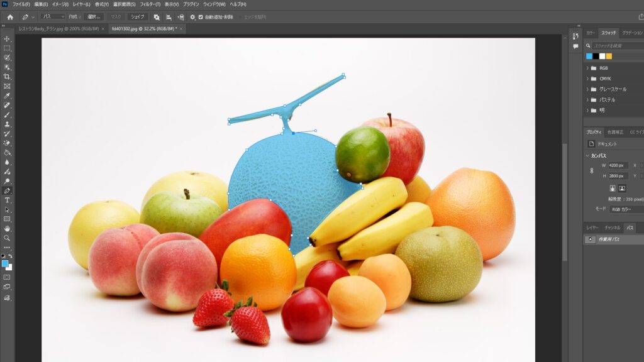Image resolution: width=644 pixels, height=362 pixels.
Task: Open the path operations icon
Action: click(157, 17)
